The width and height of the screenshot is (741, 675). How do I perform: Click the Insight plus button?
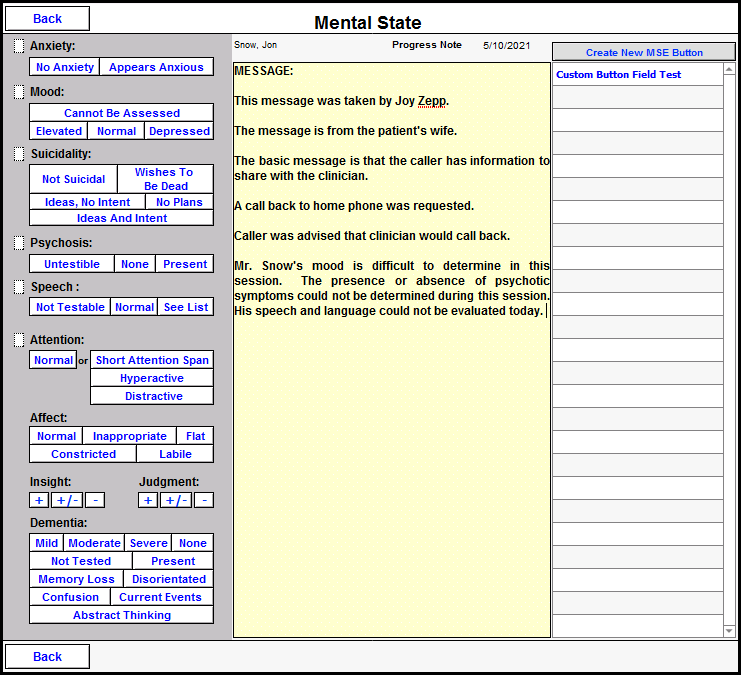[x=39, y=500]
